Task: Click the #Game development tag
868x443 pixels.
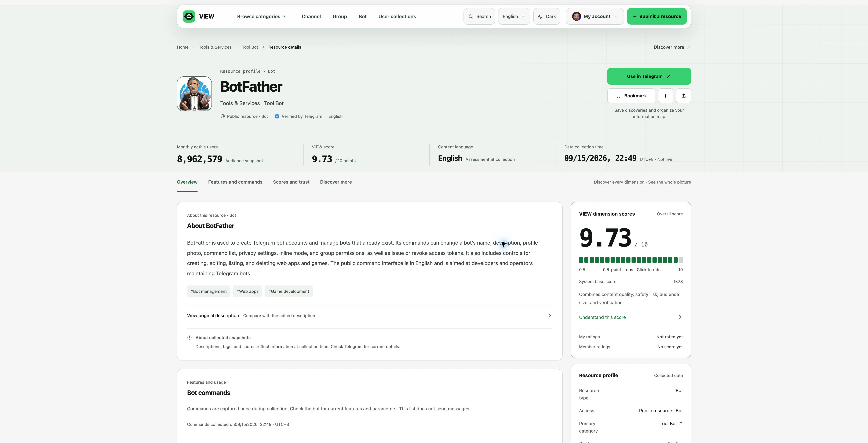Action: click(x=289, y=291)
